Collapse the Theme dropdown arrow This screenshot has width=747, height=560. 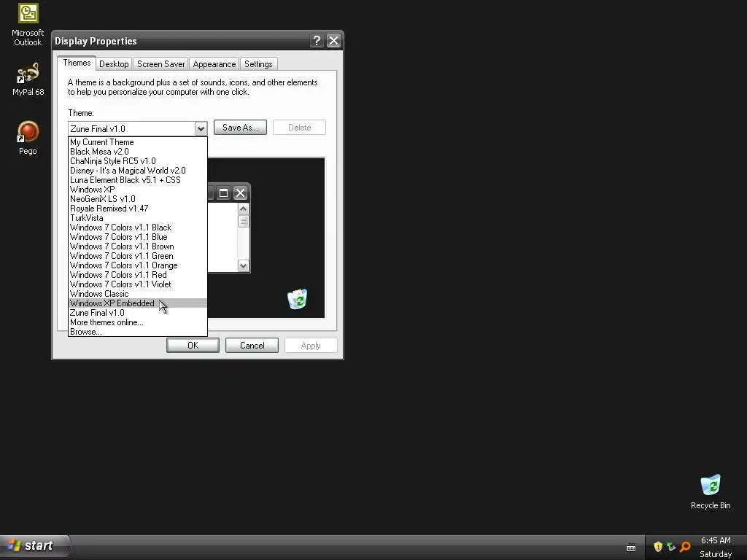pos(201,128)
